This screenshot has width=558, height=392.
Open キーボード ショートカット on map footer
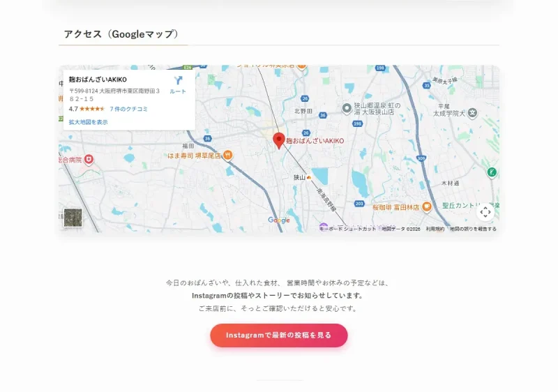click(x=347, y=229)
